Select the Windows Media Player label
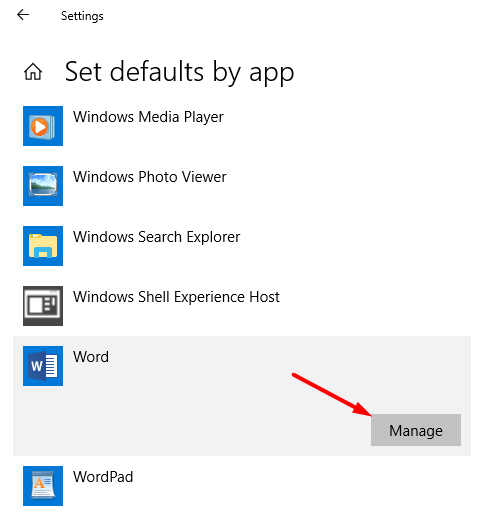This screenshot has height=516, width=480. click(x=148, y=117)
